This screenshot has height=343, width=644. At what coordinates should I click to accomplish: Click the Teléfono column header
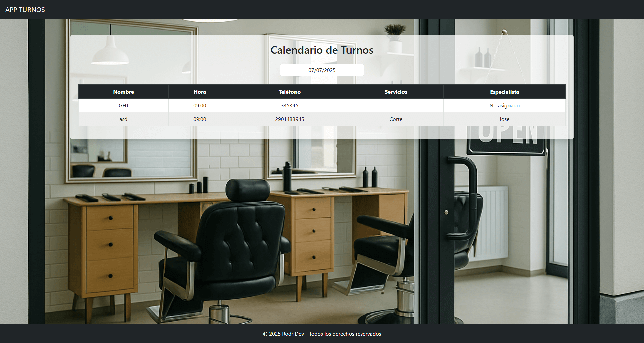click(x=289, y=92)
